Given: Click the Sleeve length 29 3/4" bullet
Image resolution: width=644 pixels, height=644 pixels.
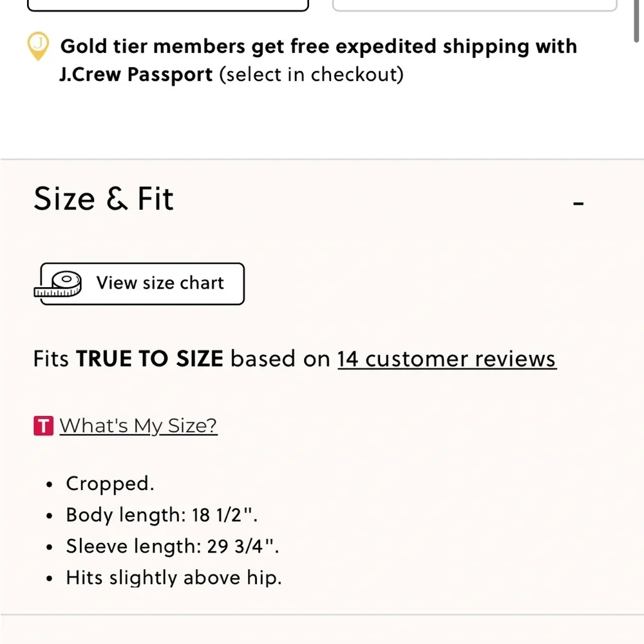Looking at the screenshot, I should tap(173, 546).
